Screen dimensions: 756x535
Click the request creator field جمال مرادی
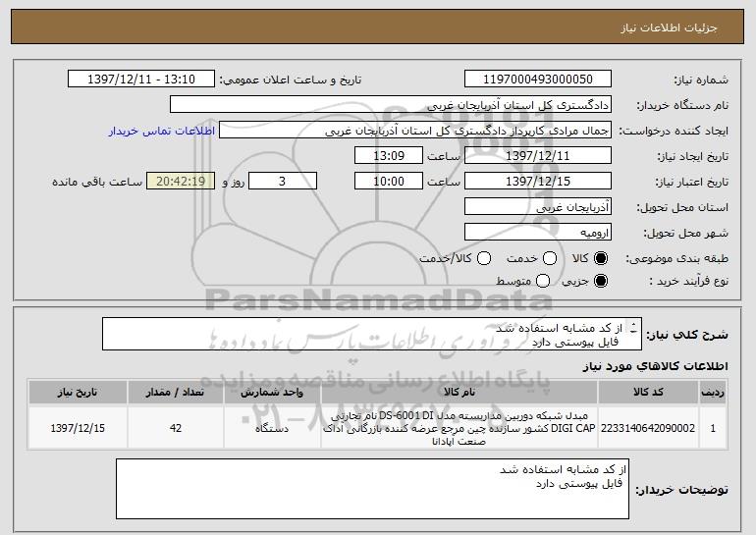[415, 131]
